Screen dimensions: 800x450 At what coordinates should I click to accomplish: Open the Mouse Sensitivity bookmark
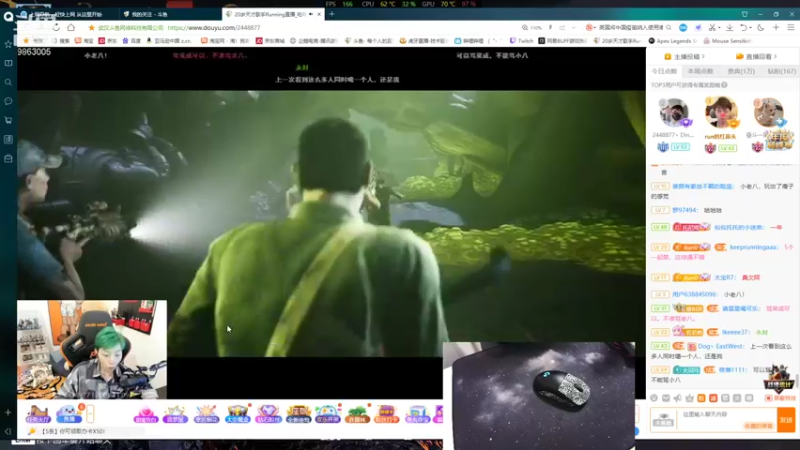point(728,41)
